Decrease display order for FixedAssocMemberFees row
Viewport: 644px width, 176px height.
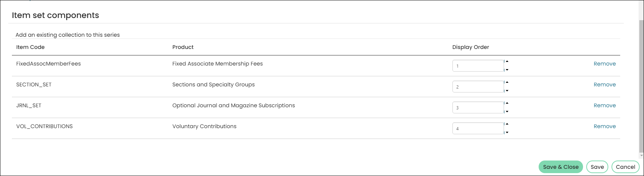pyautogui.click(x=507, y=70)
